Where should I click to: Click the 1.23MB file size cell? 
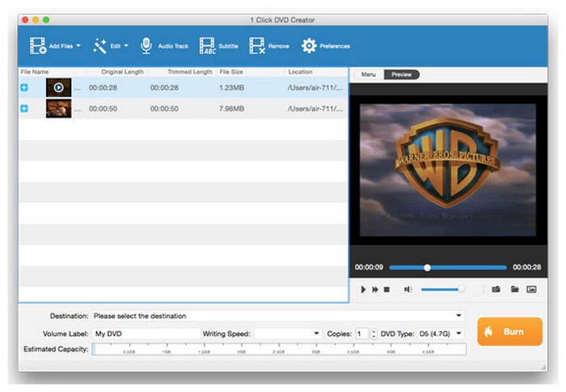(x=231, y=87)
